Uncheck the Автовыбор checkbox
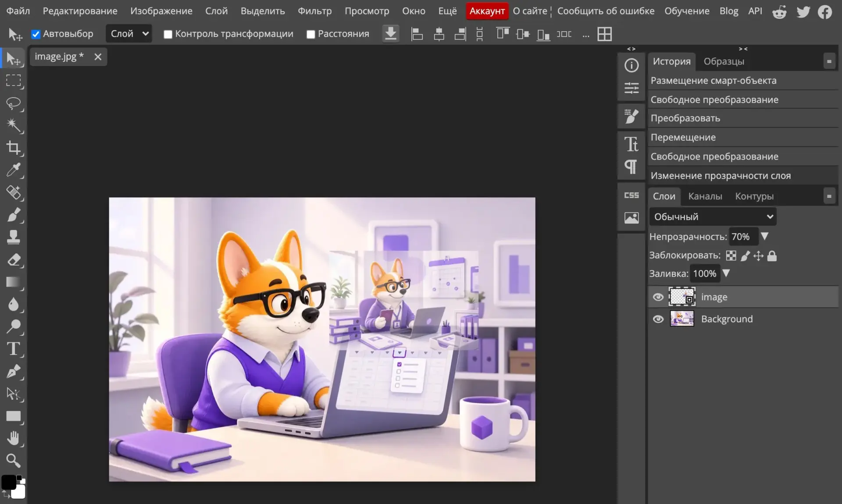 36,34
